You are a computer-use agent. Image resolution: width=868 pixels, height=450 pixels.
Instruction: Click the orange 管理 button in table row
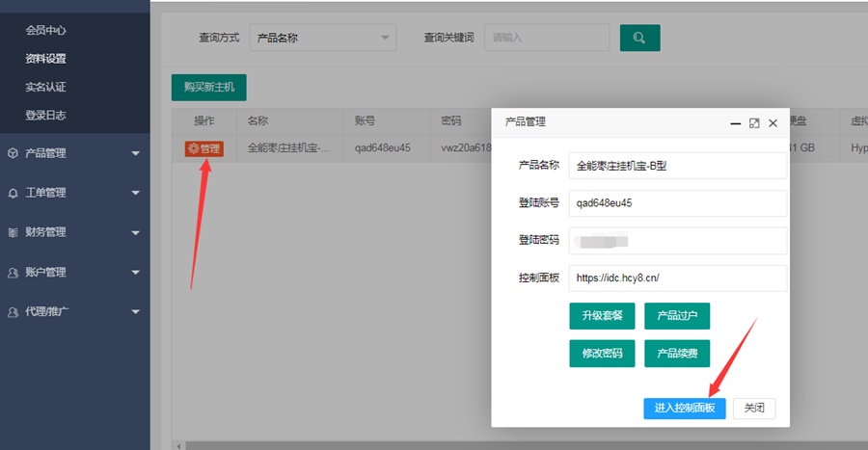pyautogui.click(x=204, y=148)
